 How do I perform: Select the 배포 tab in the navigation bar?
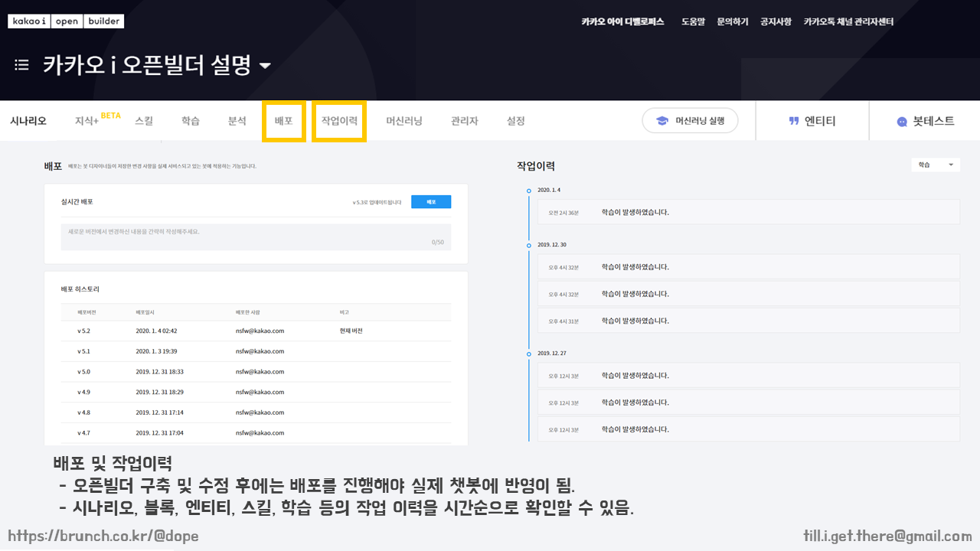tap(284, 121)
